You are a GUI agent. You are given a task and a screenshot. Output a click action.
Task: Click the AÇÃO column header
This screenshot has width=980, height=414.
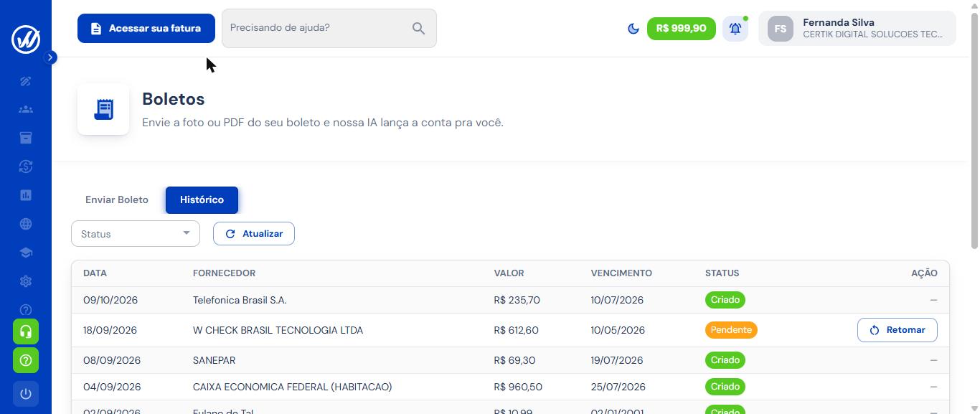tap(924, 273)
